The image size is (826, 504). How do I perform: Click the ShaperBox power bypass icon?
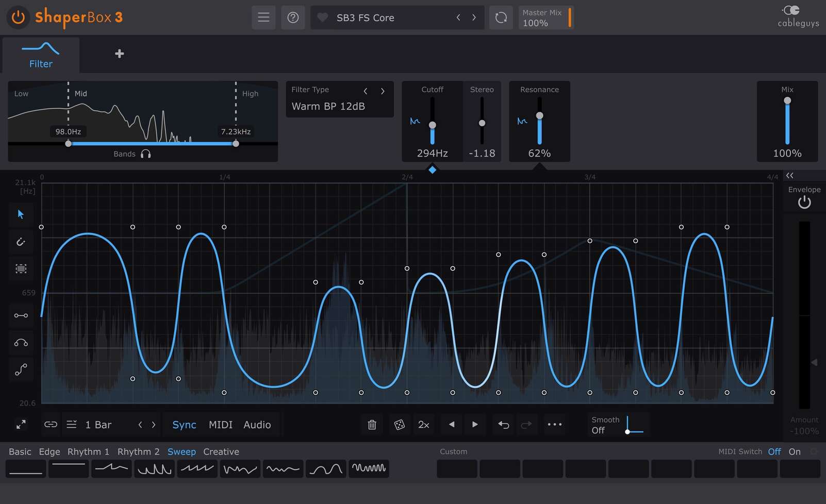(x=18, y=17)
